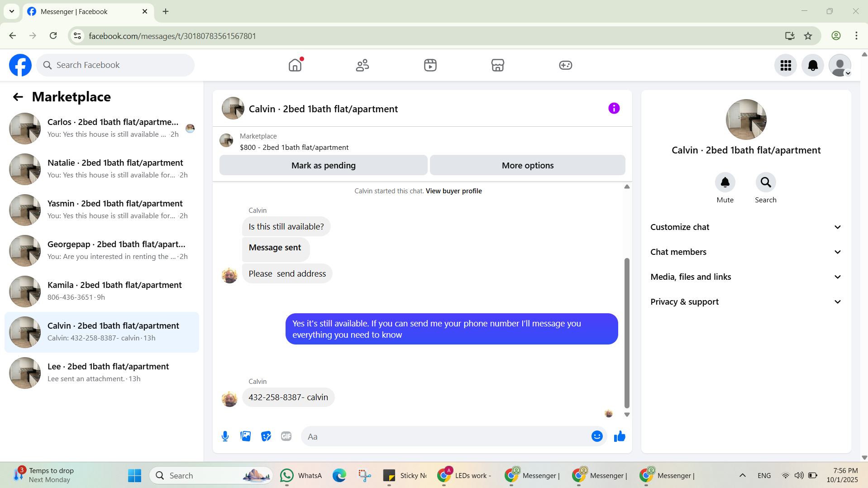
Task: Click the '432-258-8387- calvin' message bubble
Action: click(x=288, y=397)
